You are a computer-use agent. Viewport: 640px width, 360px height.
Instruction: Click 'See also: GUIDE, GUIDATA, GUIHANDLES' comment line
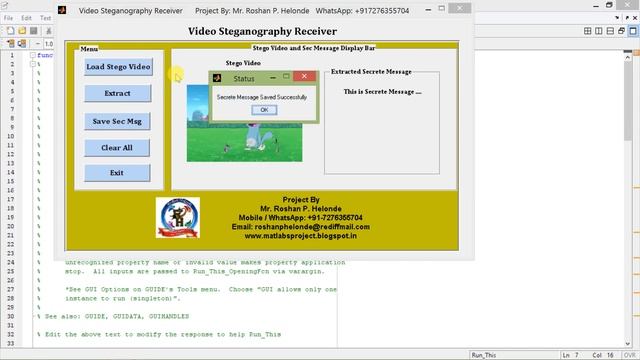click(117, 316)
